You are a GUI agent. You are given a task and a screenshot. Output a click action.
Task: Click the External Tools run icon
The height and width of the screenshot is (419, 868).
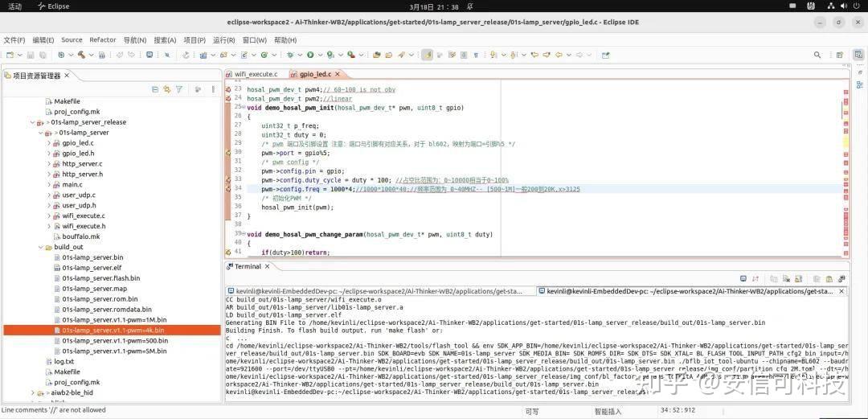click(351, 55)
